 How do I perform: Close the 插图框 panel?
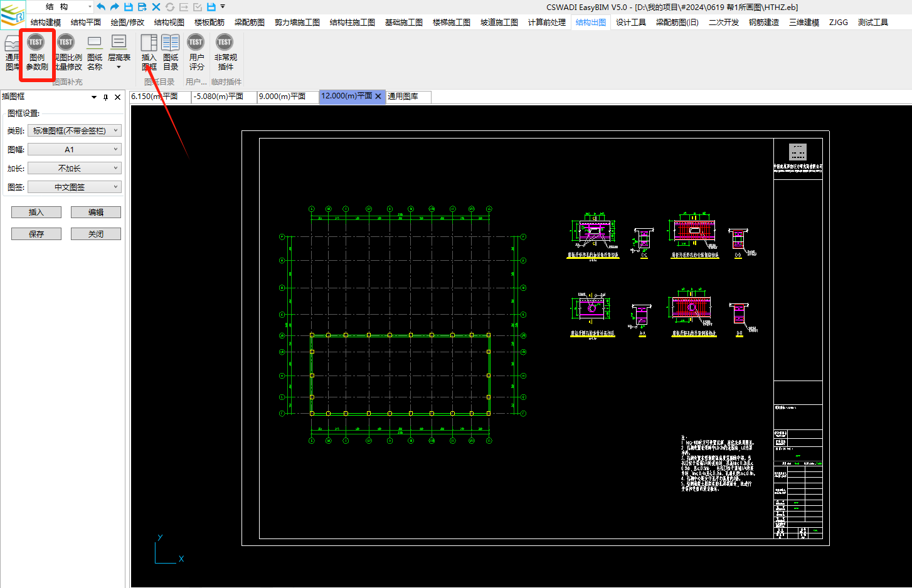(x=117, y=97)
